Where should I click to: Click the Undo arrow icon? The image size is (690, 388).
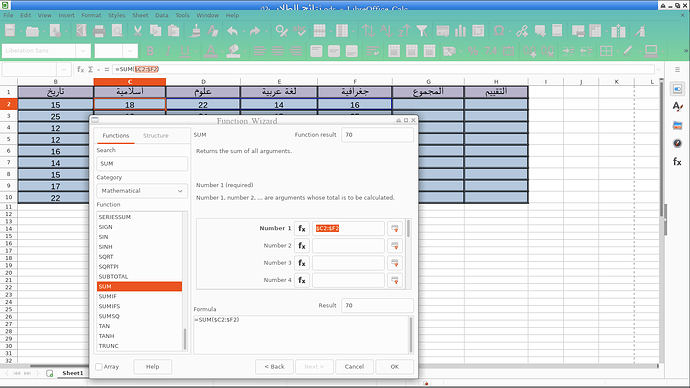(232, 31)
